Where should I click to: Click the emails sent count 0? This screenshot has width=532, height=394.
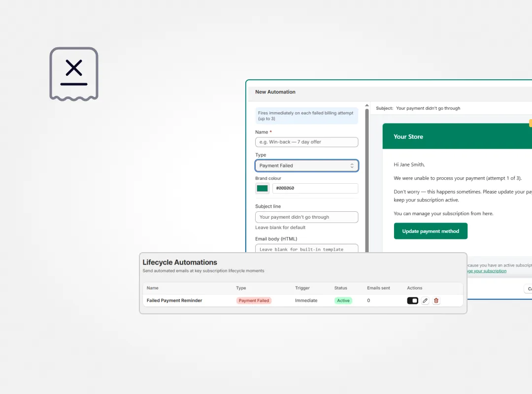point(368,301)
